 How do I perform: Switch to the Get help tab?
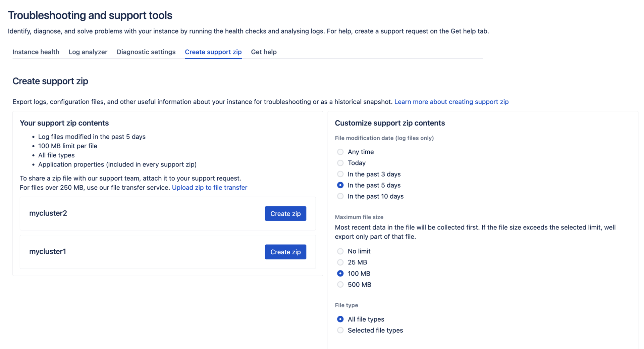[264, 52]
